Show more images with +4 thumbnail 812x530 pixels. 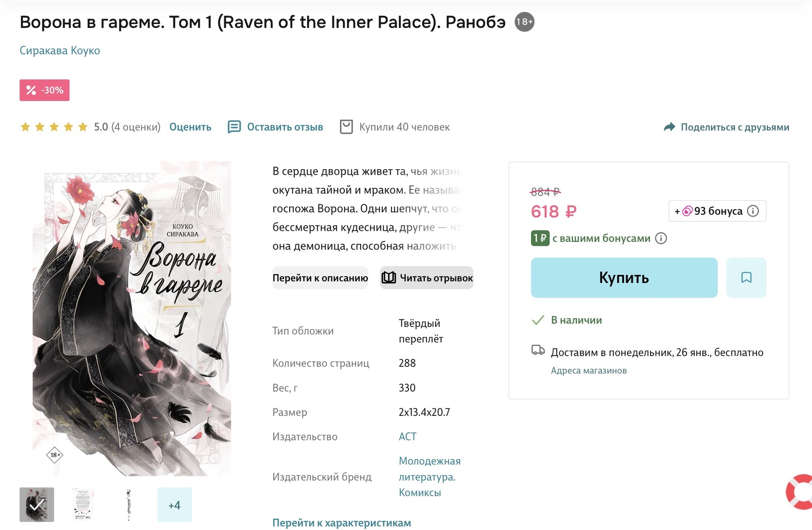174,505
